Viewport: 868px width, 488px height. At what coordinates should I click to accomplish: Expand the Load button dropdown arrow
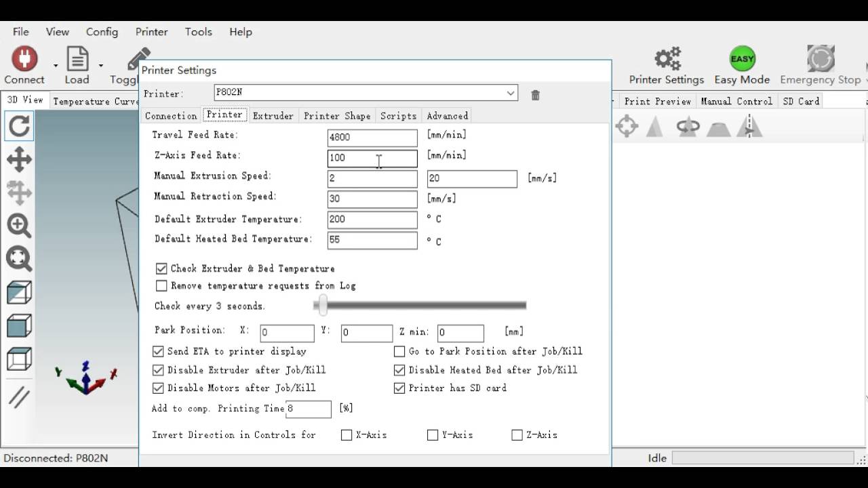101,66
